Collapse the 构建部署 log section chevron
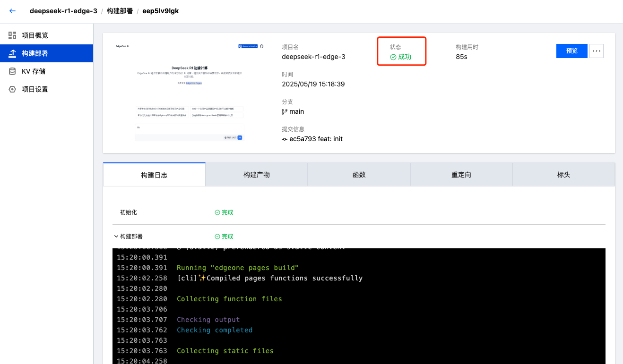The height and width of the screenshot is (364, 623). point(116,237)
